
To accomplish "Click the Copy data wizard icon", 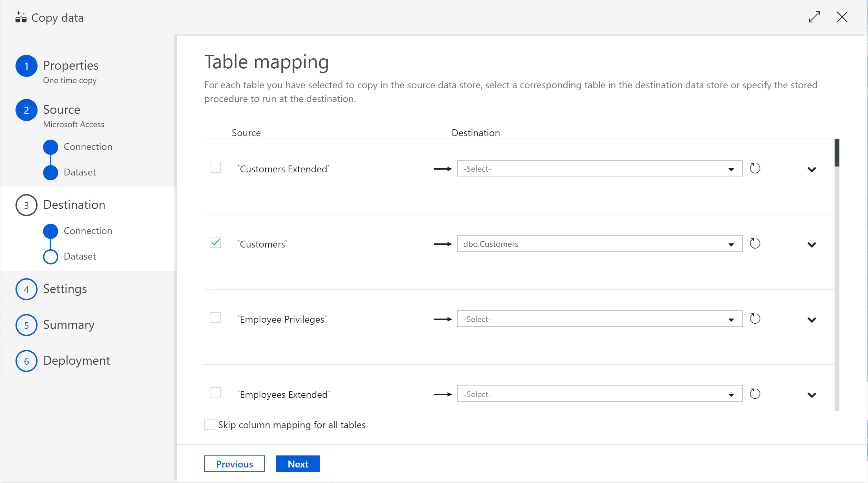I will click(21, 17).
